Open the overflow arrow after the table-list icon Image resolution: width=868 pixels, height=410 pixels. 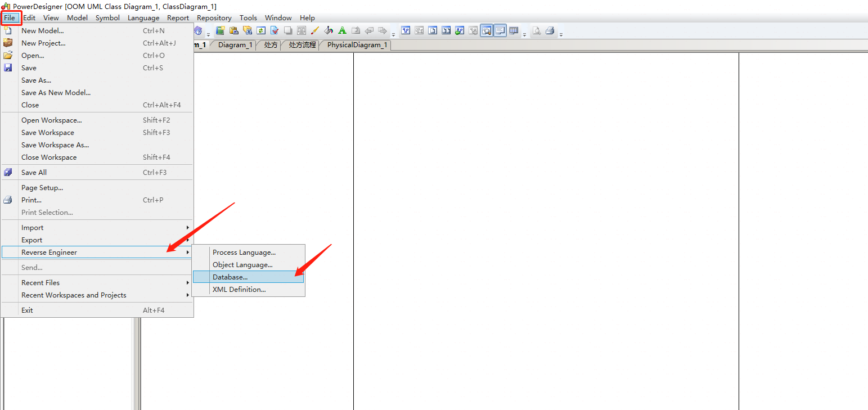coord(524,34)
